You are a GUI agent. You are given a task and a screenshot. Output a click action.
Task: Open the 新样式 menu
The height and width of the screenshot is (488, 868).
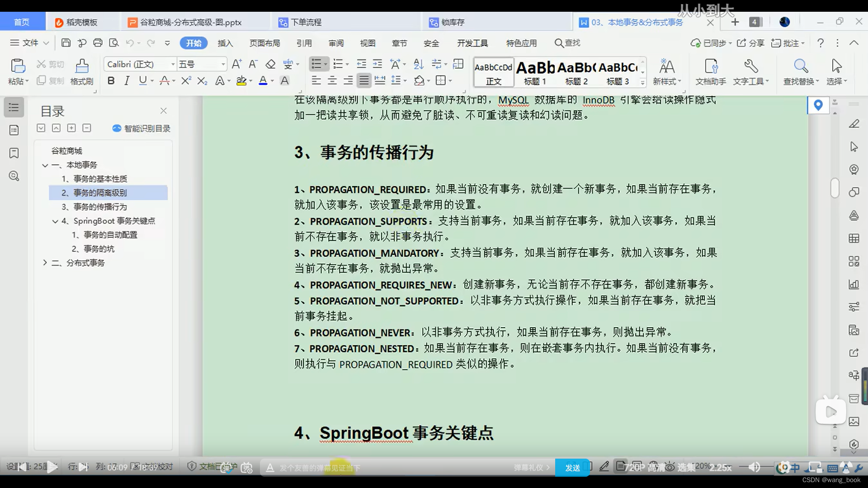(x=667, y=72)
